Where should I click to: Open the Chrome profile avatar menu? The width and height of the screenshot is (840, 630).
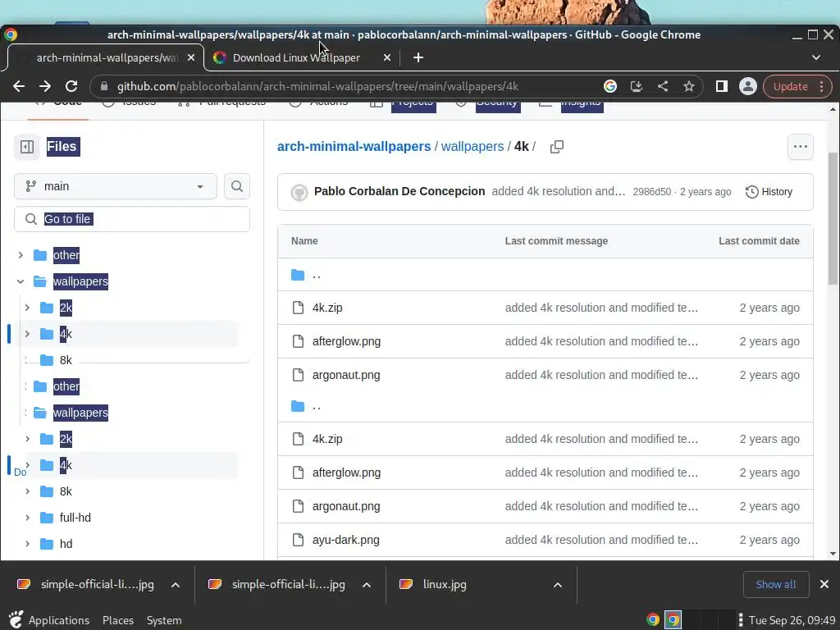click(748, 86)
